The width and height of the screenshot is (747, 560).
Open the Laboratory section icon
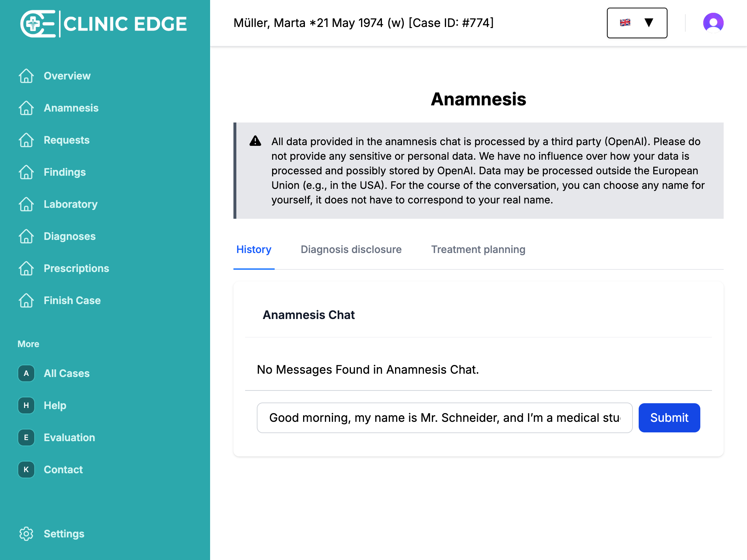(x=26, y=205)
